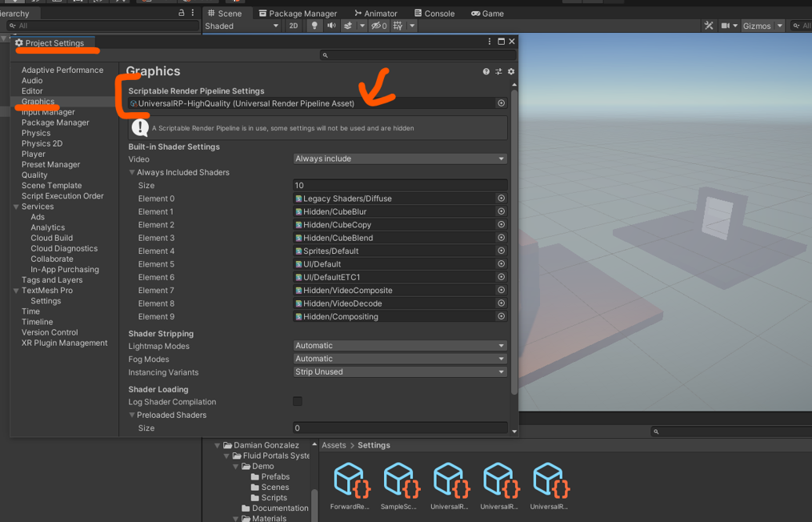Click the Assets breadcrumb link
The image size is (812, 522).
334,445
